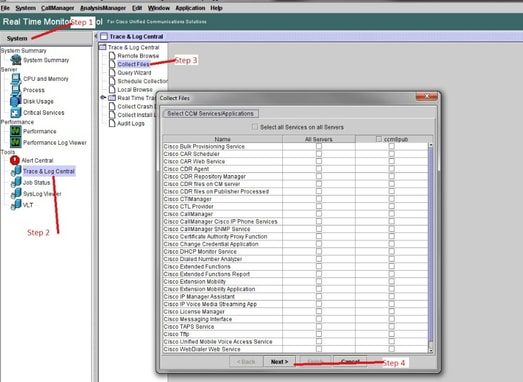Viewport: 523px width, 382px height.
Task: Select the Cisco CTL Provider row
Action: point(295,207)
